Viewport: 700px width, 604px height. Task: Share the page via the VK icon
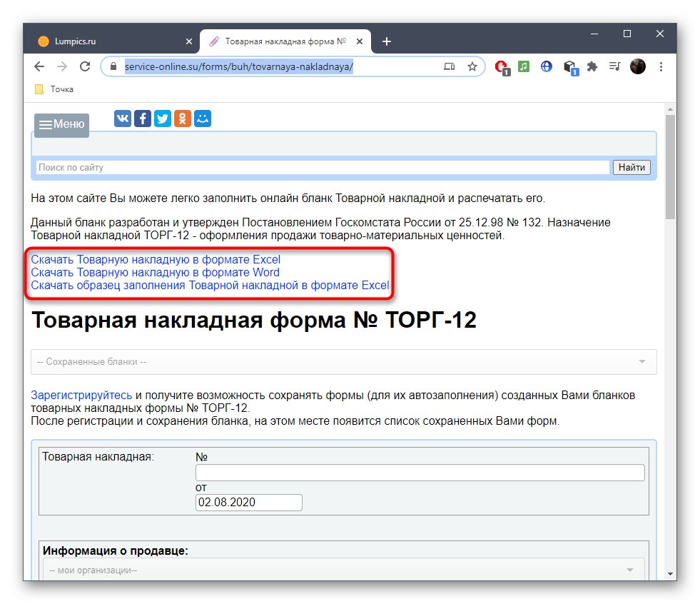coord(122,119)
